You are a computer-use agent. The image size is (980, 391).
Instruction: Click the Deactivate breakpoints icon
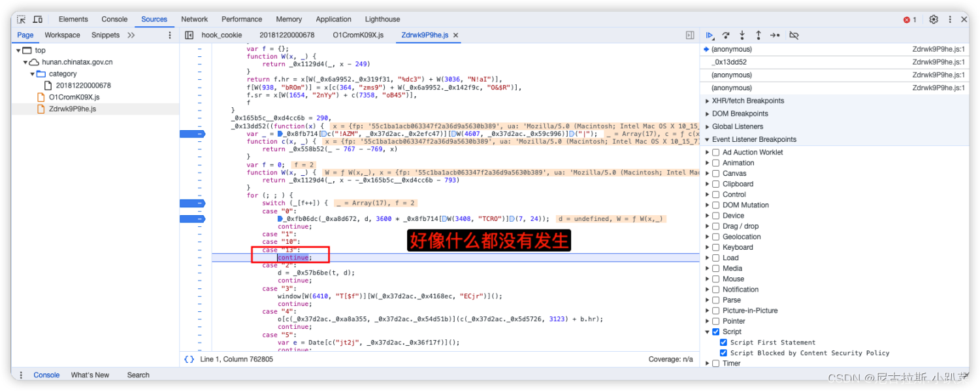[793, 35]
